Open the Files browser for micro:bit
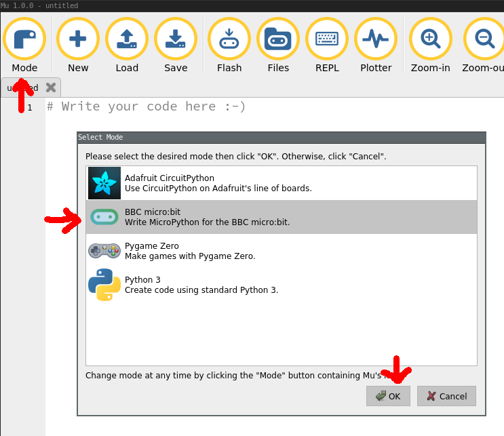The image size is (504, 436). click(x=278, y=45)
